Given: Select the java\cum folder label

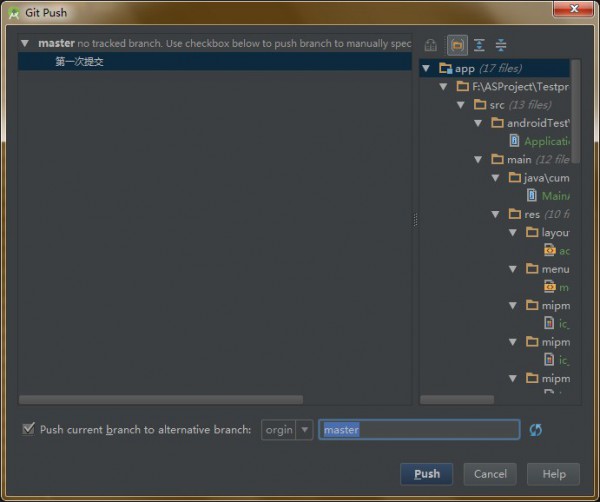Looking at the screenshot, I should tap(546, 178).
